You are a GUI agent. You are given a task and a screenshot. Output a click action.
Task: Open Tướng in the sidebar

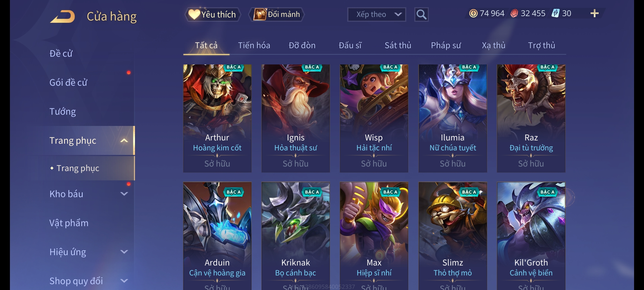63,111
